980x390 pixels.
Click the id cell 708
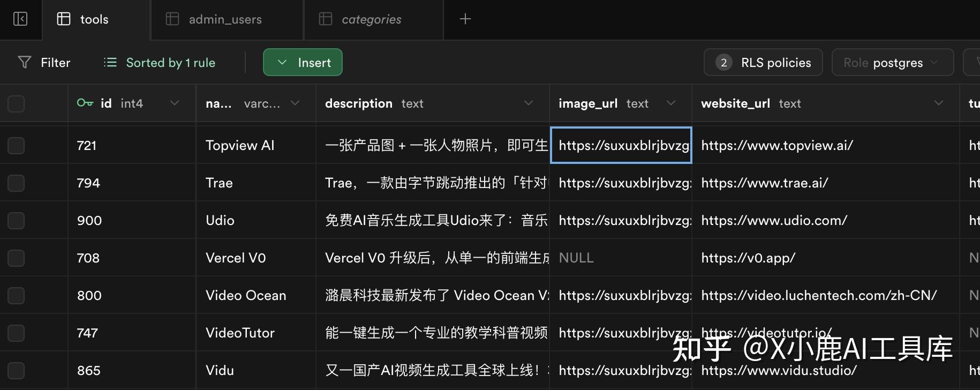pyautogui.click(x=132, y=258)
